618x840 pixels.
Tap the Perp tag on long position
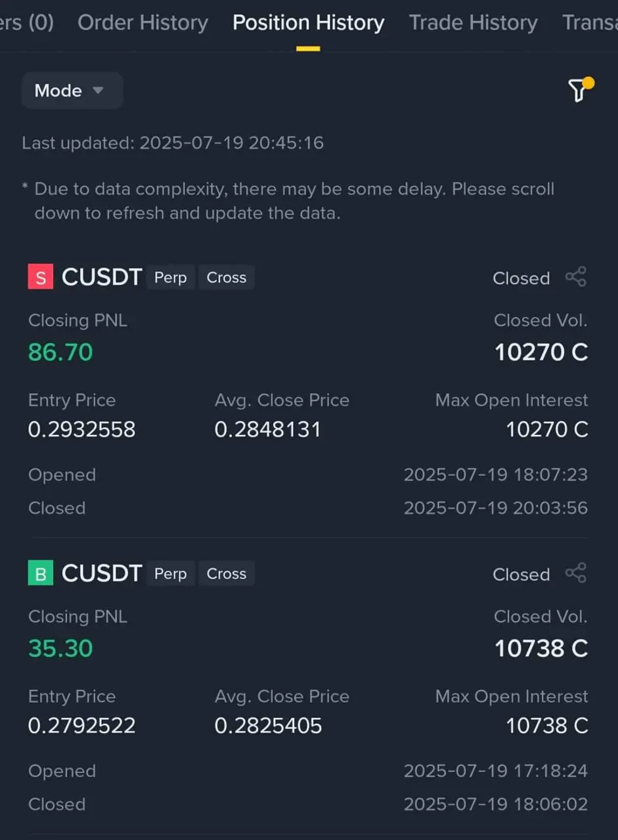tap(170, 574)
